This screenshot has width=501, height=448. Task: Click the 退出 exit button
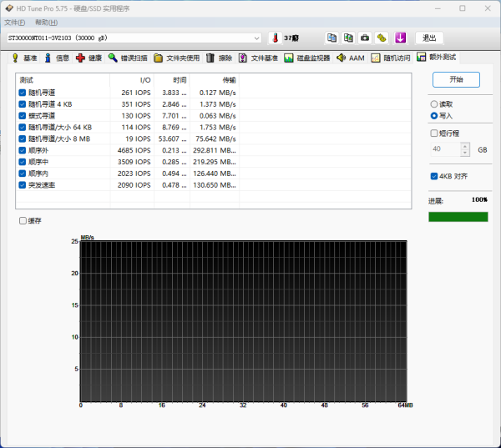tap(429, 38)
